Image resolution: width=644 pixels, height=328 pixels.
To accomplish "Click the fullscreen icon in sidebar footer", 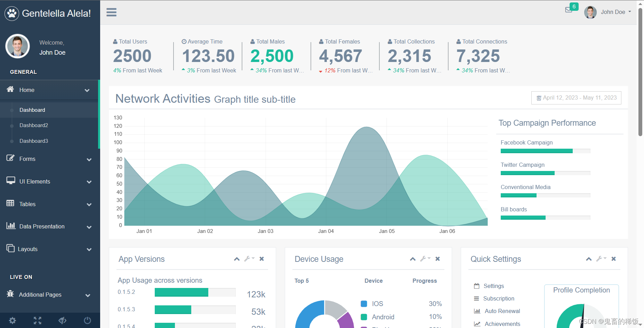I will click(x=38, y=320).
